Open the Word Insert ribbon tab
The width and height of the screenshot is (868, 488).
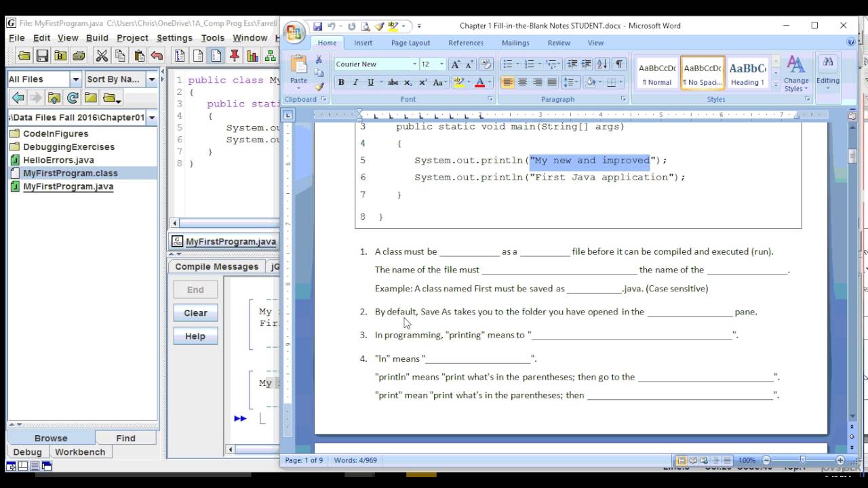(363, 43)
